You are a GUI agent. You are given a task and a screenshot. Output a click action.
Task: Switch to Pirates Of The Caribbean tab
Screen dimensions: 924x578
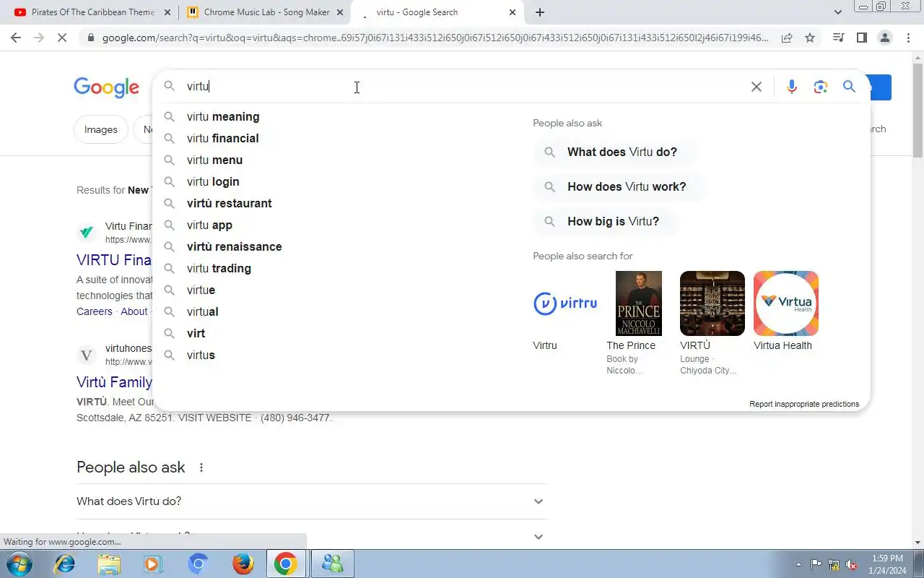[x=92, y=12]
